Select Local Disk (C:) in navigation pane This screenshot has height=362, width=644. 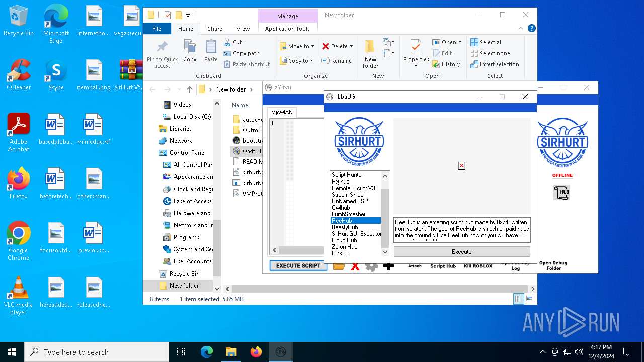coord(187,117)
